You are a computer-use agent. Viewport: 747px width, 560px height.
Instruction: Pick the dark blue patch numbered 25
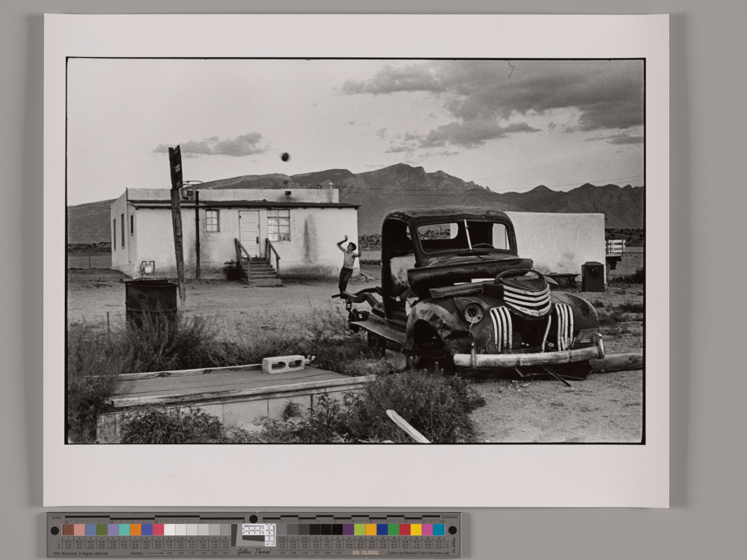pyautogui.click(x=382, y=530)
